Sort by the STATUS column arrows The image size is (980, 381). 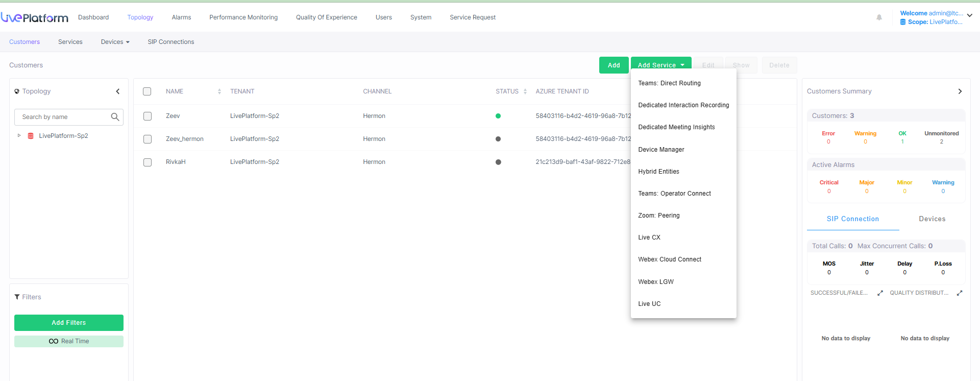point(525,91)
